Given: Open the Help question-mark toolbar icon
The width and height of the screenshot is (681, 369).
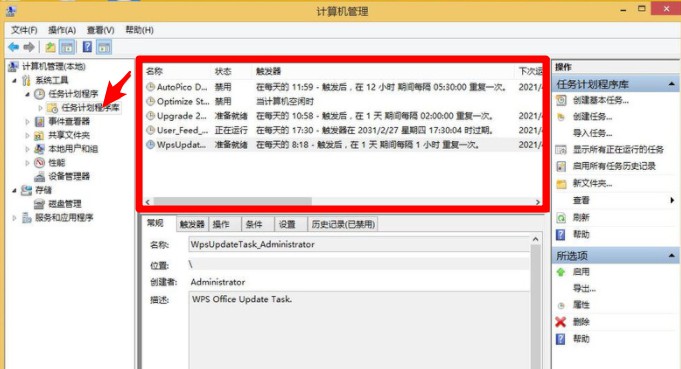Looking at the screenshot, I should [87, 47].
